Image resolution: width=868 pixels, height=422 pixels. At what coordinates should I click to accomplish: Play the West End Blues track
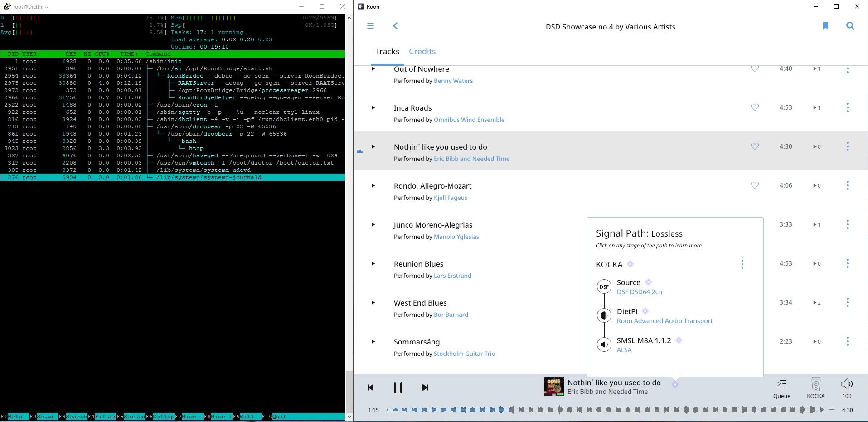pyautogui.click(x=373, y=303)
